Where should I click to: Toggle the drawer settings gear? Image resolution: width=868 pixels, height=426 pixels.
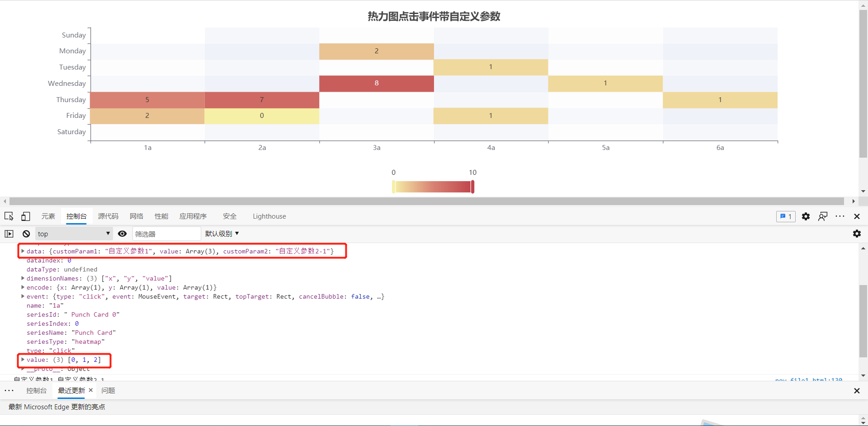pyautogui.click(x=857, y=234)
